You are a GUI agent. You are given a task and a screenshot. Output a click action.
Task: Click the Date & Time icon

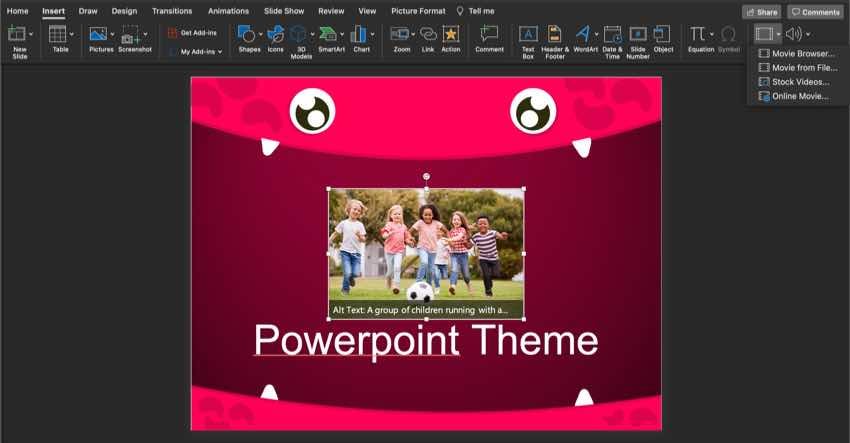pos(612,34)
